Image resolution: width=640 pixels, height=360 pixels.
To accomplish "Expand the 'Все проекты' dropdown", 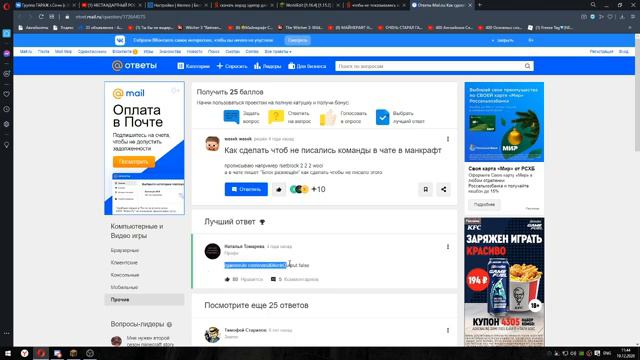I will tap(278, 52).
